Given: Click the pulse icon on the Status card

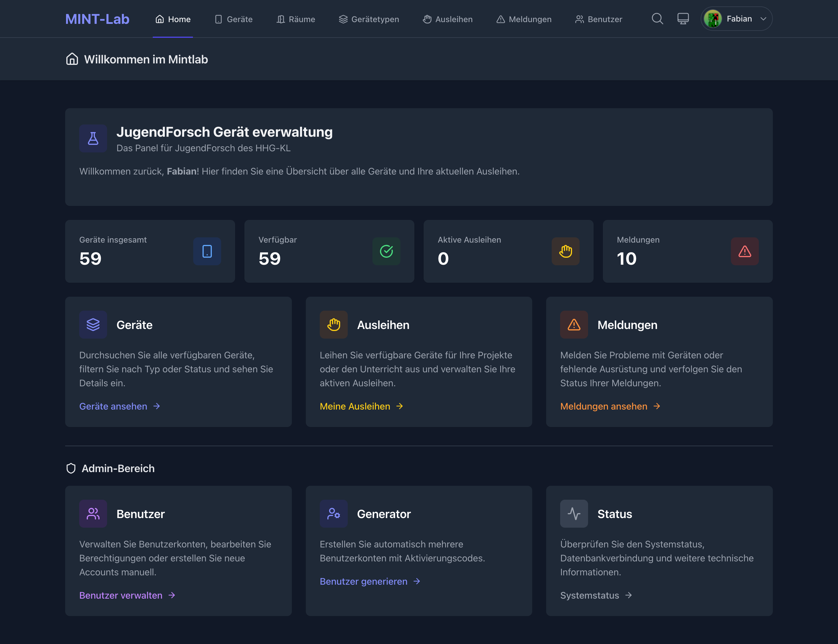Looking at the screenshot, I should coord(574,513).
